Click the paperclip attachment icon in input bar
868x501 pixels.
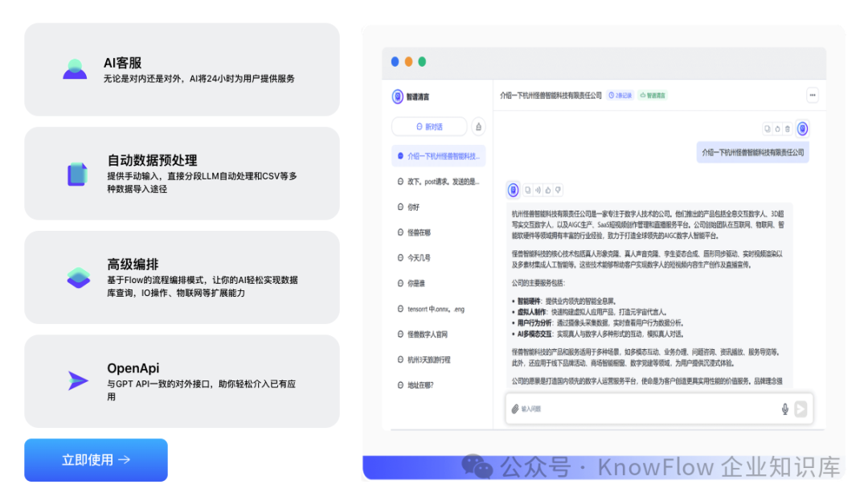click(x=514, y=408)
